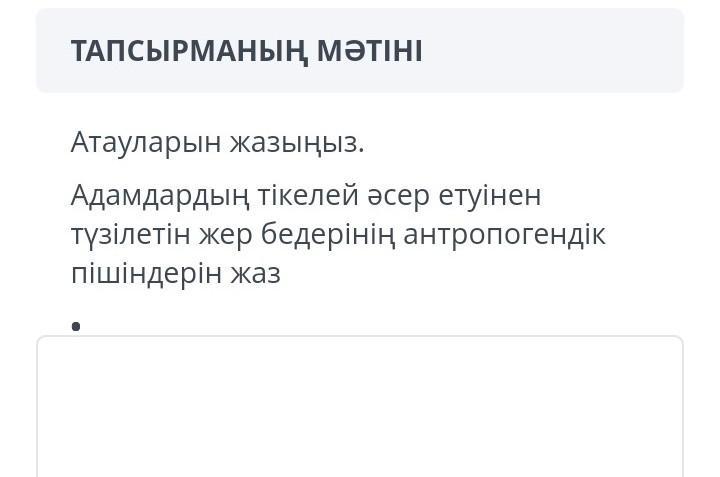Viewport: 720px width, 477px height.
Task: Click the word етуінен in the first paragraph line
Action: coord(490,196)
